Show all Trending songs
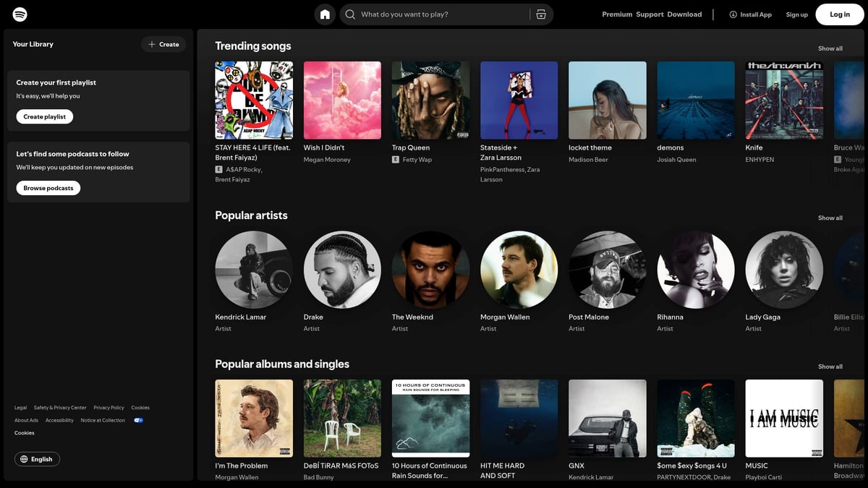The height and width of the screenshot is (488, 868). coord(829,48)
